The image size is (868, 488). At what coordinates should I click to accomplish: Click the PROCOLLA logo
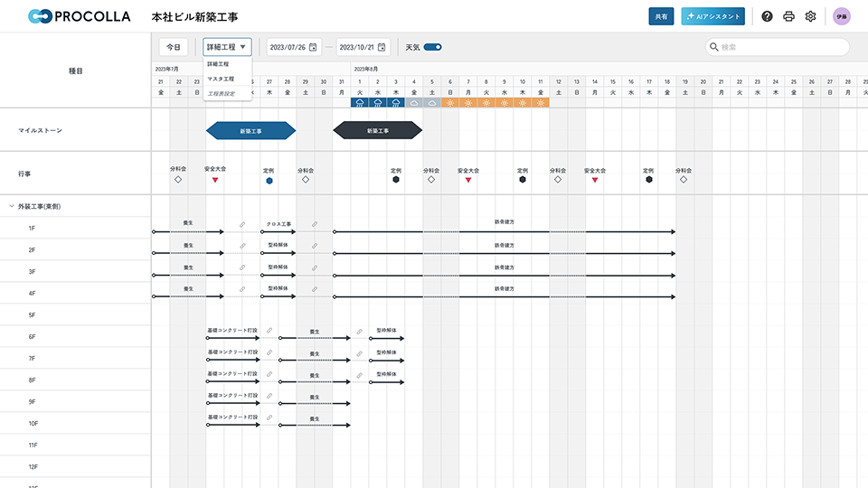tap(80, 16)
